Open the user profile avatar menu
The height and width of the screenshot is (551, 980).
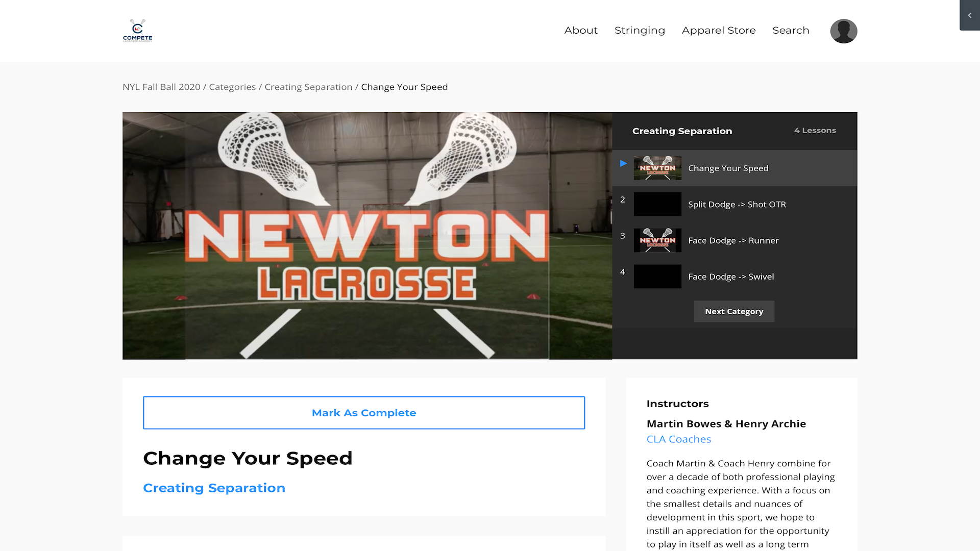843,31
